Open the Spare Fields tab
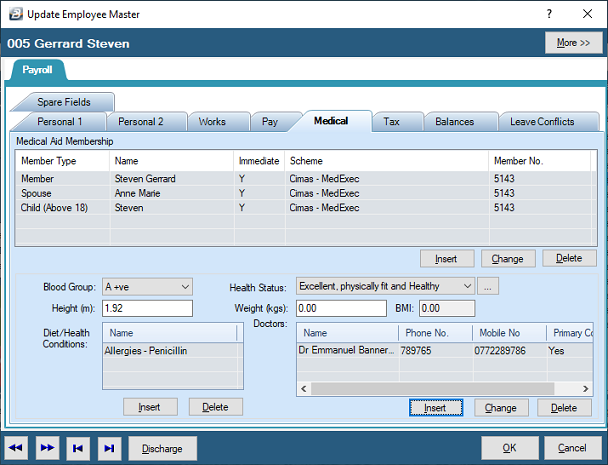This screenshot has width=608, height=465. coord(64,102)
